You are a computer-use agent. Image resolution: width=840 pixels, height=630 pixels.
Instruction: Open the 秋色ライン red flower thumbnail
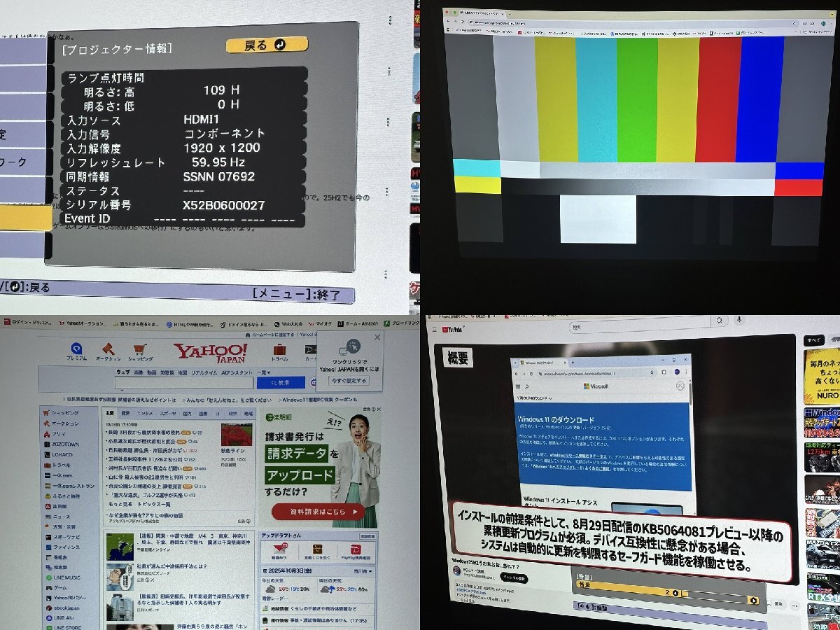(x=237, y=435)
